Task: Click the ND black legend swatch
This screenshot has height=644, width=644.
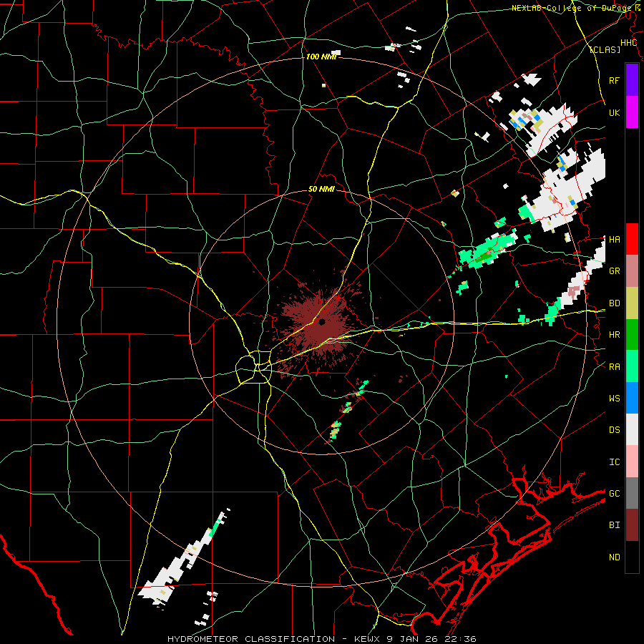Action: (x=632, y=557)
